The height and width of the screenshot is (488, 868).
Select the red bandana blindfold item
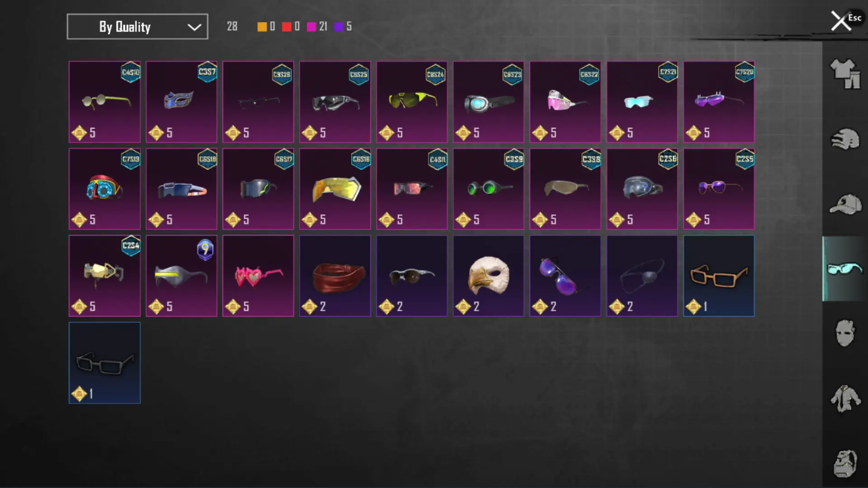[335, 276]
